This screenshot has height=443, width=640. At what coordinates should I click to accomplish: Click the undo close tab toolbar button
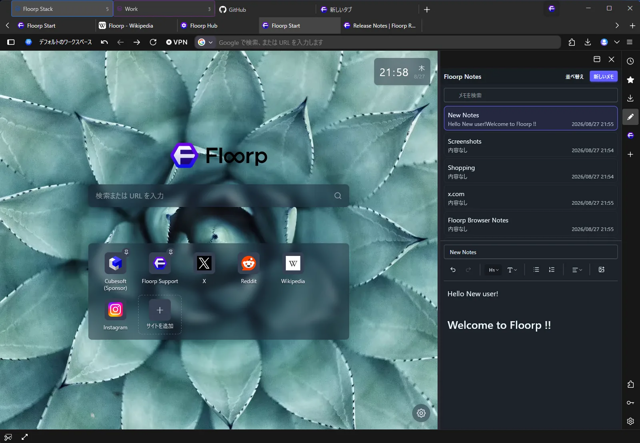click(x=104, y=42)
